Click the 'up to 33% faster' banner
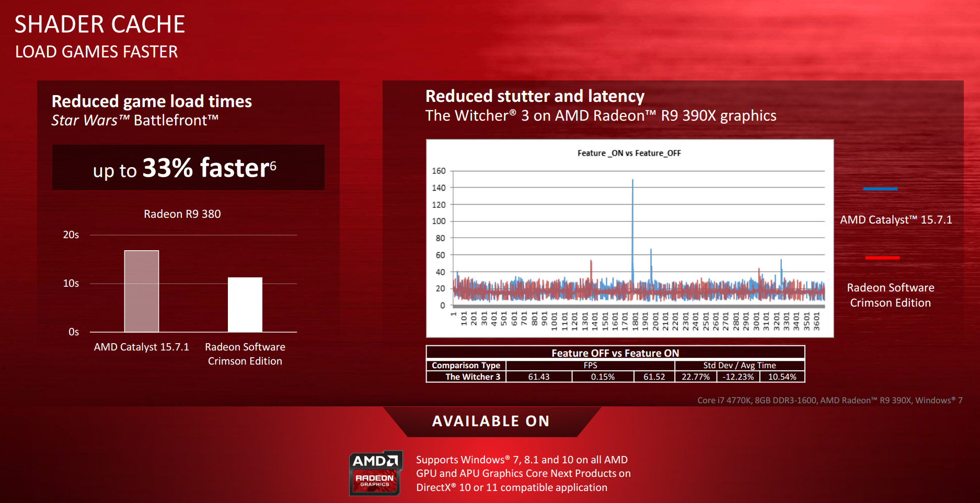Viewport: 980px width, 503px height. pos(188,168)
